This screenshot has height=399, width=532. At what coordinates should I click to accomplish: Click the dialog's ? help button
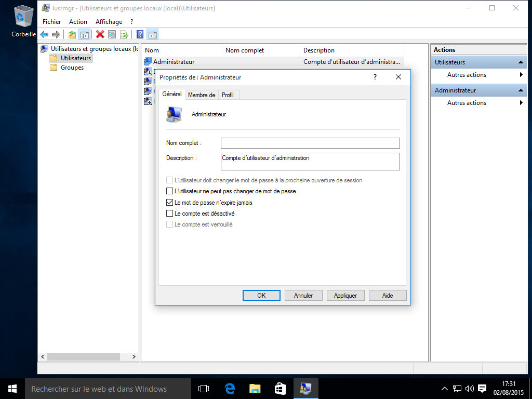click(x=375, y=77)
